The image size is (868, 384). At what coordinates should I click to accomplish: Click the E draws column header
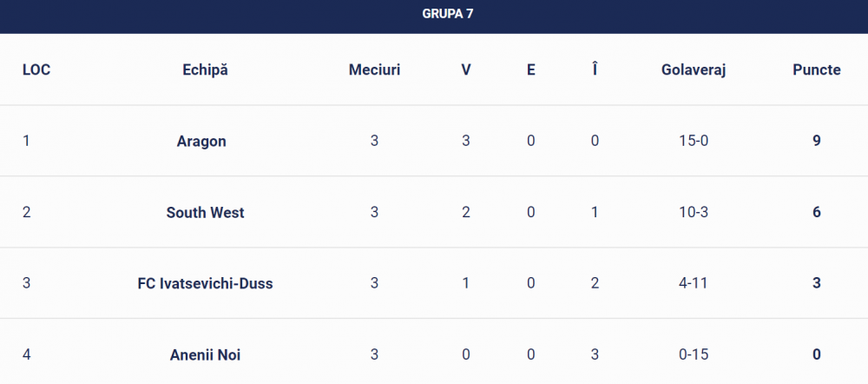tap(531, 70)
